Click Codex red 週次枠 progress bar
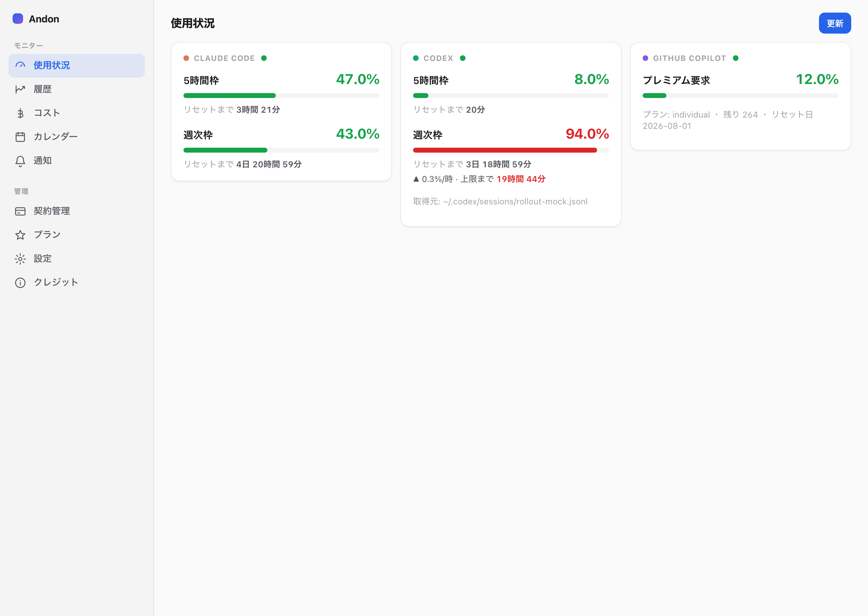Screen dimensions: 868x616 click(x=511, y=150)
